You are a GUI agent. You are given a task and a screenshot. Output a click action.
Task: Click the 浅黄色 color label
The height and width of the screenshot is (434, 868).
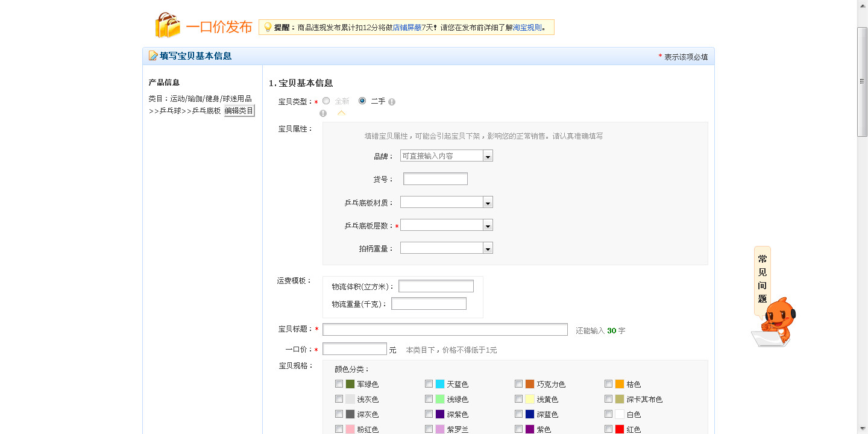point(547,400)
